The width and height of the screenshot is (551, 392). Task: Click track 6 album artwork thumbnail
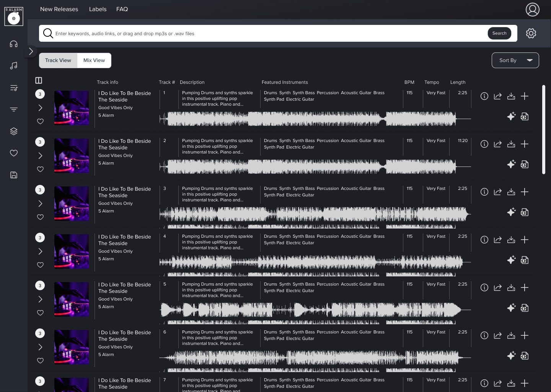point(72,347)
